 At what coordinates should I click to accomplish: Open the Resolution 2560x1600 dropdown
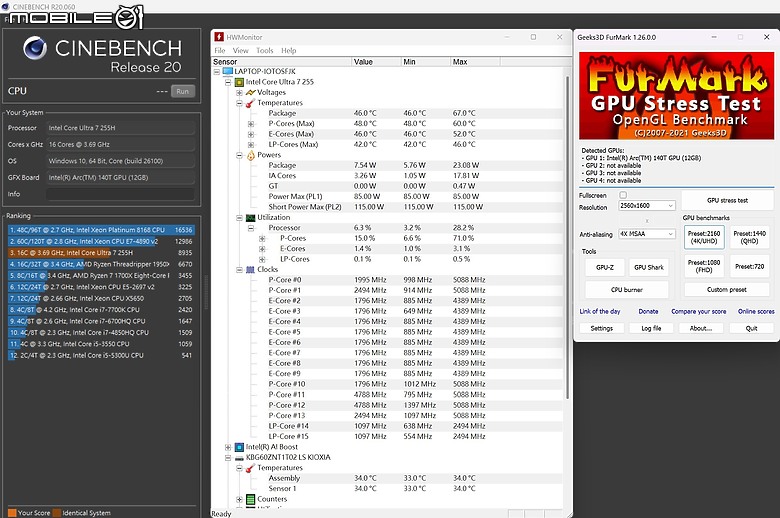[x=647, y=206]
